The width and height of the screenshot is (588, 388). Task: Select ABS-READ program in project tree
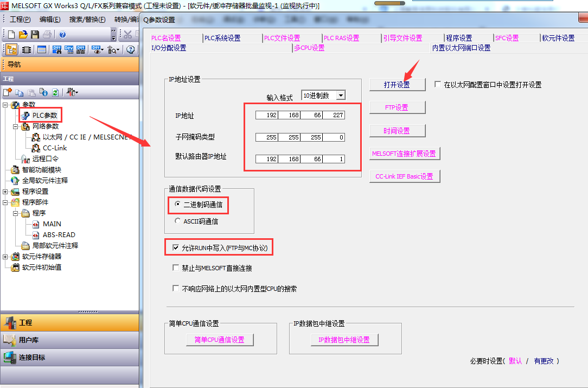[x=59, y=235]
